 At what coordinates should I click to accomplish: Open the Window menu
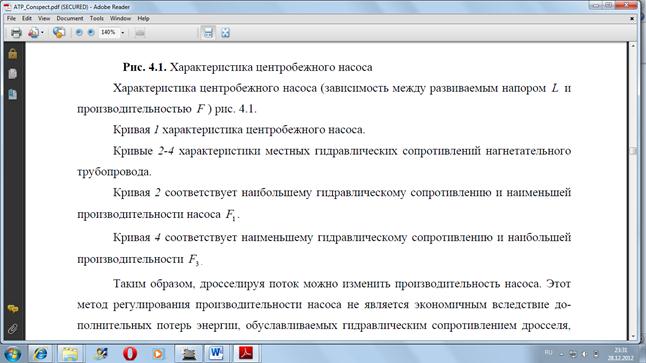(120, 19)
